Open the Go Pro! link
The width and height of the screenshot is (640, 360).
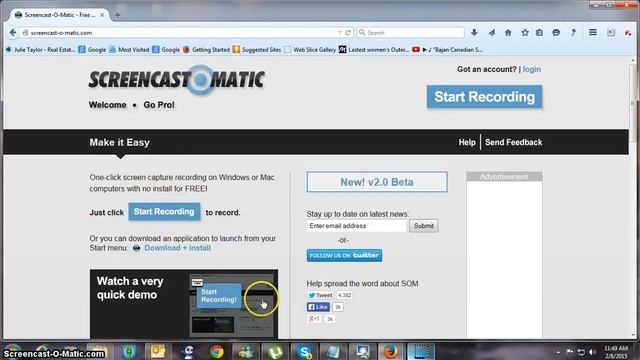tap(159, 105)
